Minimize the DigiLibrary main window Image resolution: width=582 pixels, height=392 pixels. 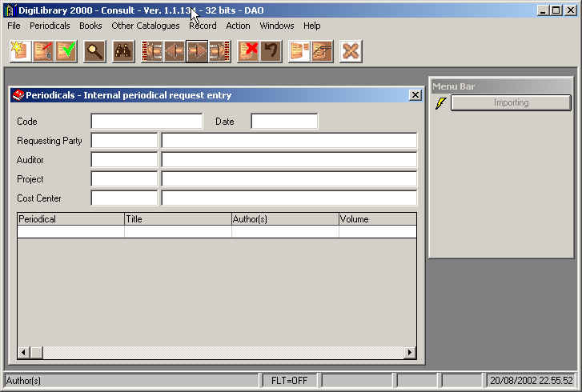click(543, 10)
